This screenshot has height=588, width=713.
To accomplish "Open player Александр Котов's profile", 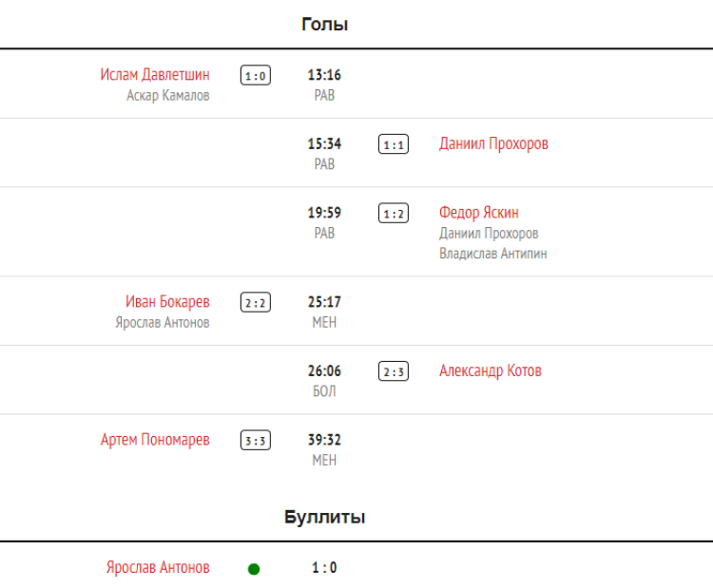I will click(491, 371).
